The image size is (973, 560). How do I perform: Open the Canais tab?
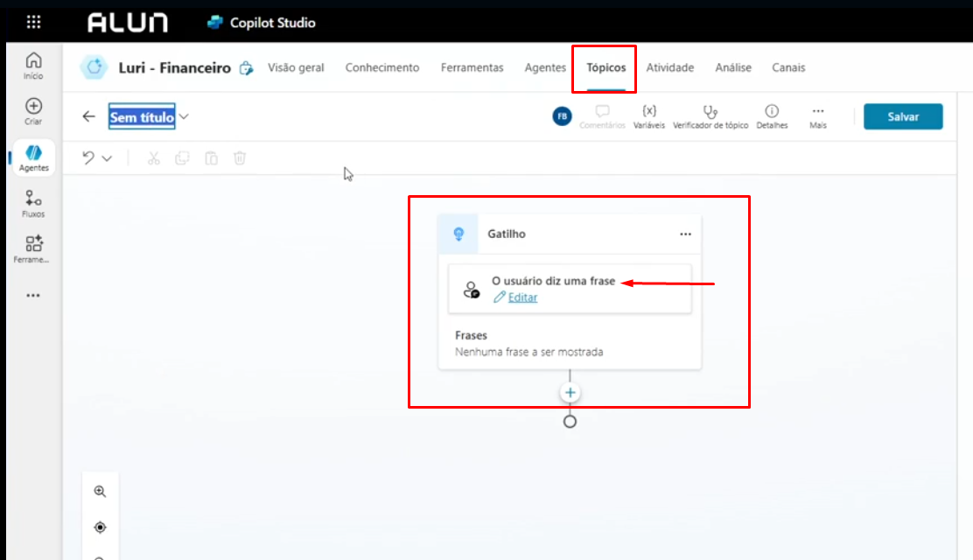pyautogui.click(x=788, y=67)
